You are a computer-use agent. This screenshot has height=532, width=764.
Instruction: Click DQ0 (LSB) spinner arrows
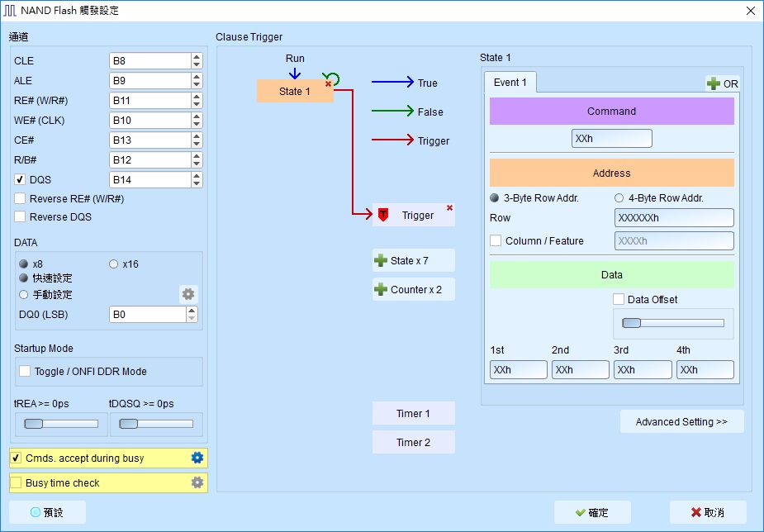click(192, 314)
